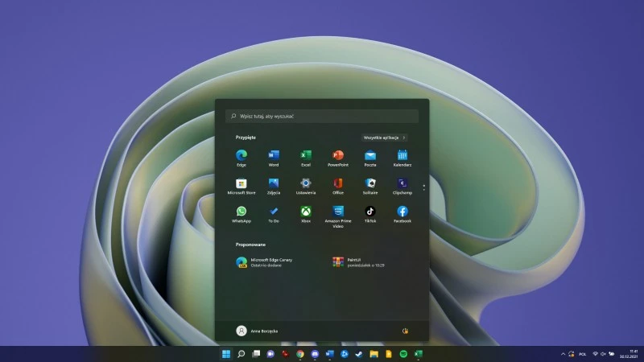Image resolution: width=644 pixels, height=362 pixels.
Task: Switch to Word on the taskbar
Action: [x=330, y=354]
